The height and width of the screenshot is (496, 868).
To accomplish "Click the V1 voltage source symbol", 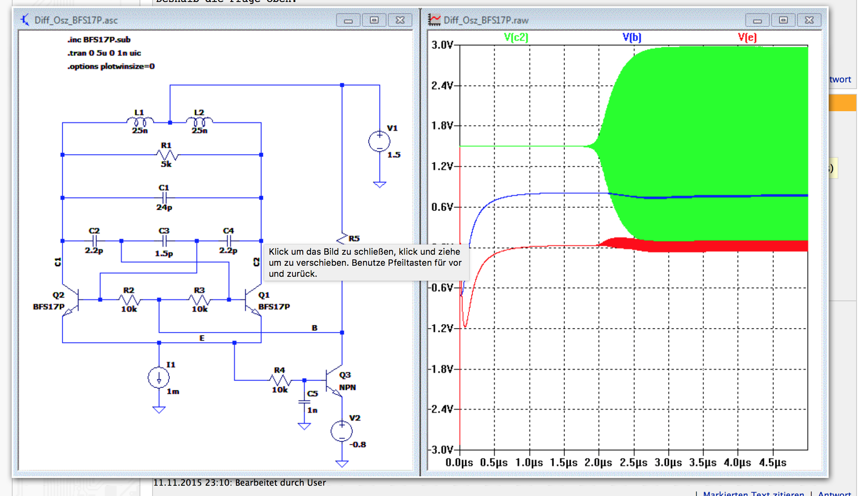I will click(379, 141).
